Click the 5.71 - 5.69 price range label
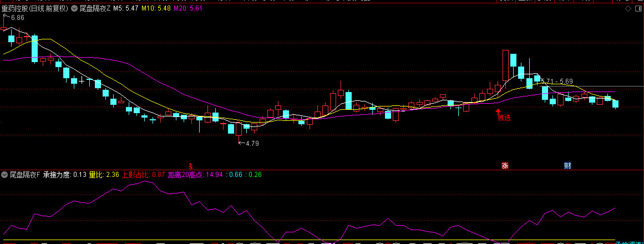 pyautogui.click(x=557, y=82)
